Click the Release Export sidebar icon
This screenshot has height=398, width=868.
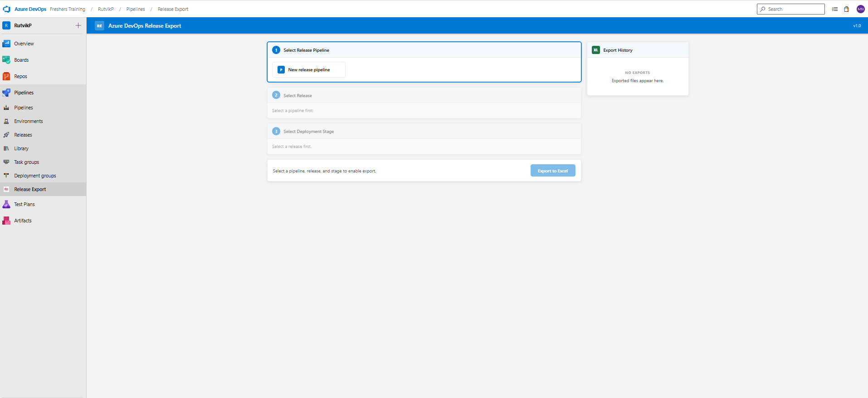[6, 189]
